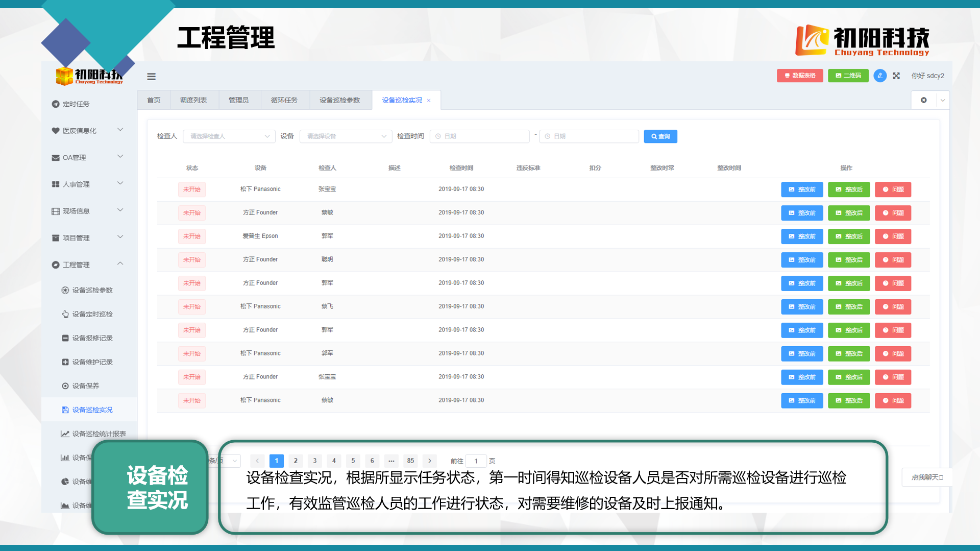Viewport: 980px width, 551px height.
Task: Open the 请选择设备 dropdown
Action: (x=346, y=136)
